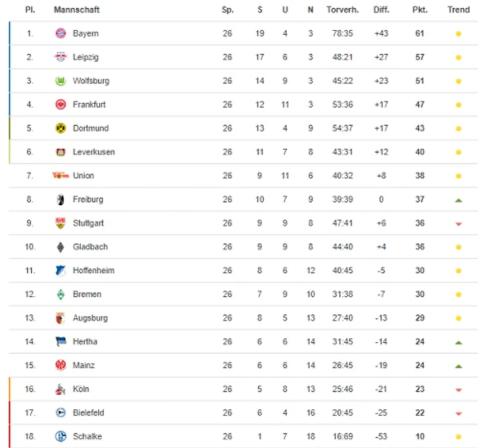
Task: Click the Union Berlin logo
Action: (60, 176)
